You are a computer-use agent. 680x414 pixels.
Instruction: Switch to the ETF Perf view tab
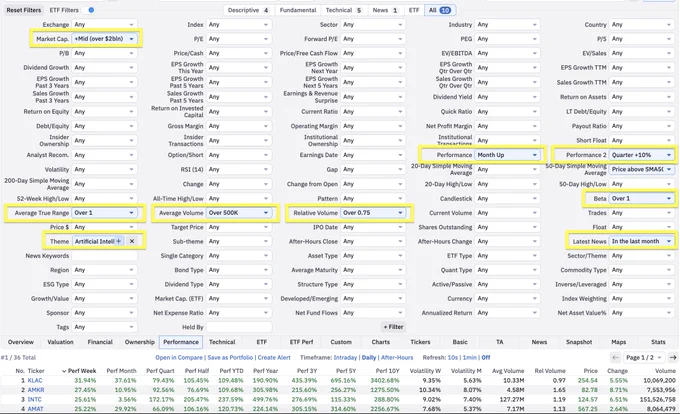coord(301,342)
